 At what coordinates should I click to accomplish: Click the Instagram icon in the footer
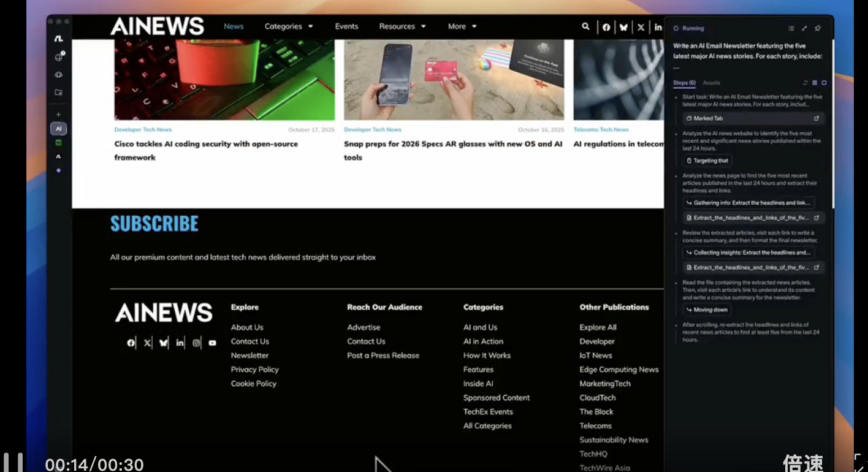[x=196, y=343]
